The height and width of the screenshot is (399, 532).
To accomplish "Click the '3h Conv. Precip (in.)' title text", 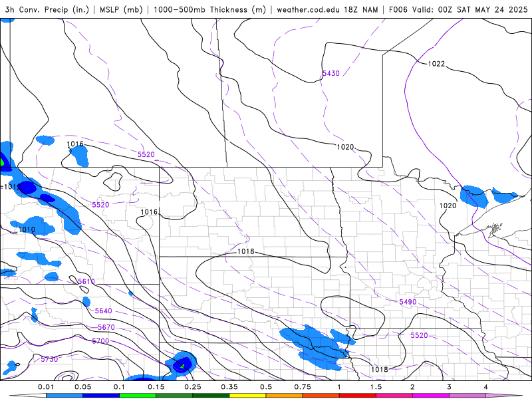I will [47, 9].
